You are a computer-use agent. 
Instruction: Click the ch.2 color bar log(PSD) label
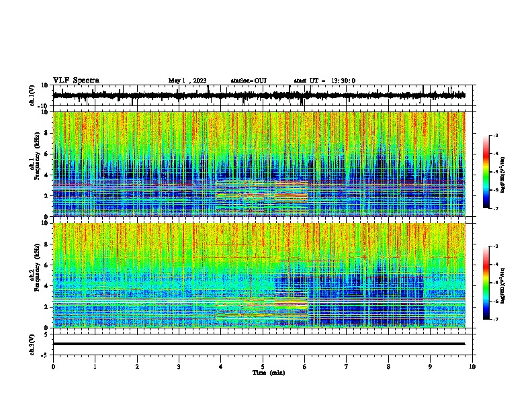[503, 286]
